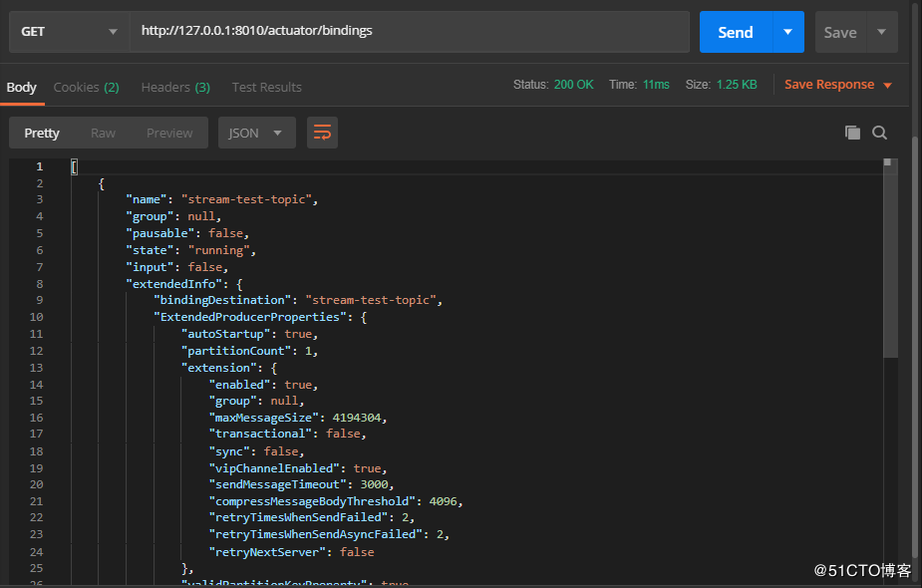Send the request

pyautogui.click(x=735, y=32)
